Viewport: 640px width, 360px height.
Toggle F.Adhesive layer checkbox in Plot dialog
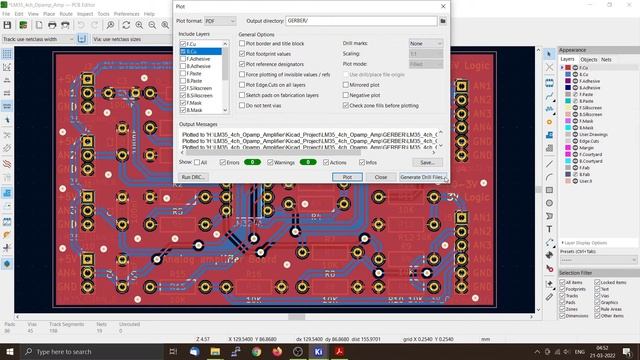[183, 59]
